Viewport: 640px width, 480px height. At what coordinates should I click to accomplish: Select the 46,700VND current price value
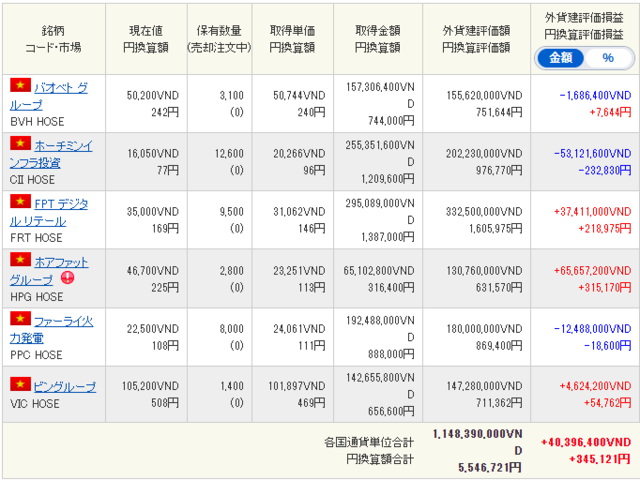pos(153,271)
